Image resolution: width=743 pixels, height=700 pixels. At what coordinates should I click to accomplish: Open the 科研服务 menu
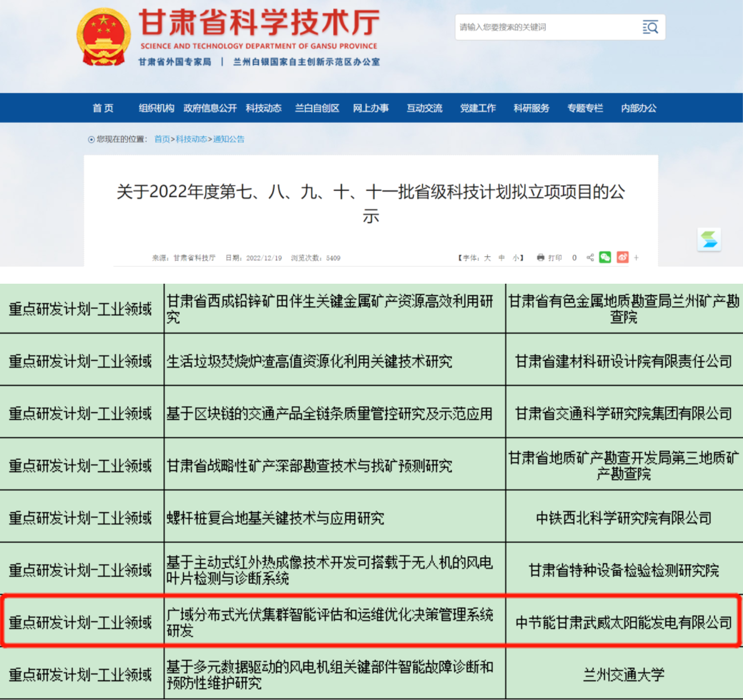531,108
